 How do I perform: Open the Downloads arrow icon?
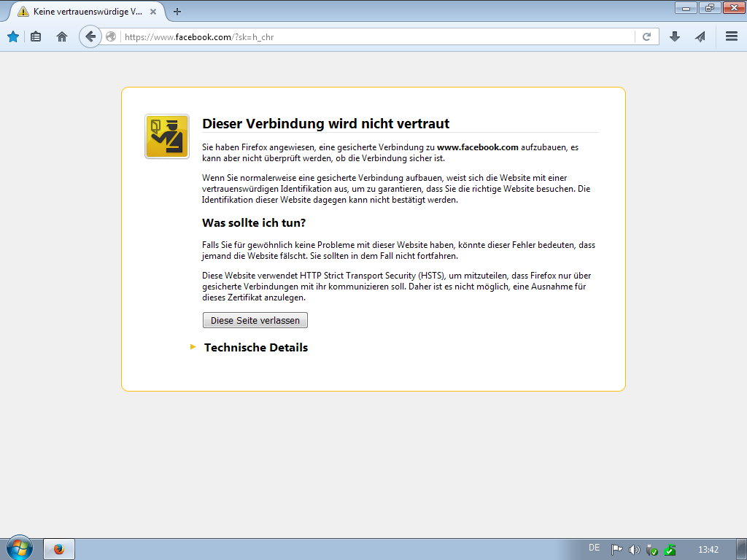point(675,36)
